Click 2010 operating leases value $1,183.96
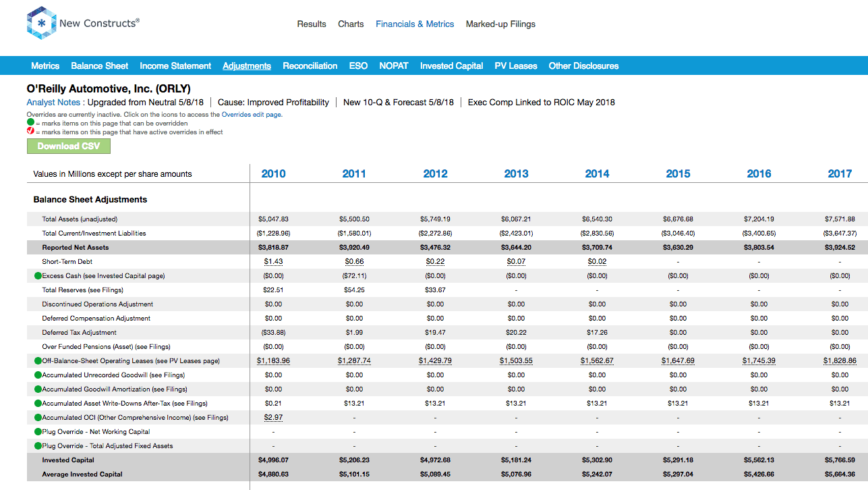This screenshot has width=868, height=490. click(273, 360)
